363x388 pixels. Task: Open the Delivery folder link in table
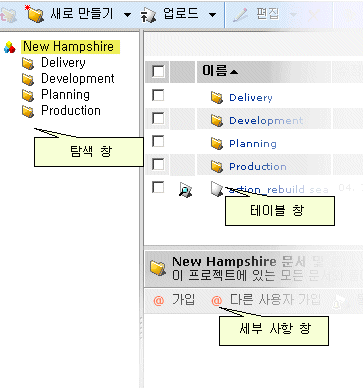click(x=251, y=98)
